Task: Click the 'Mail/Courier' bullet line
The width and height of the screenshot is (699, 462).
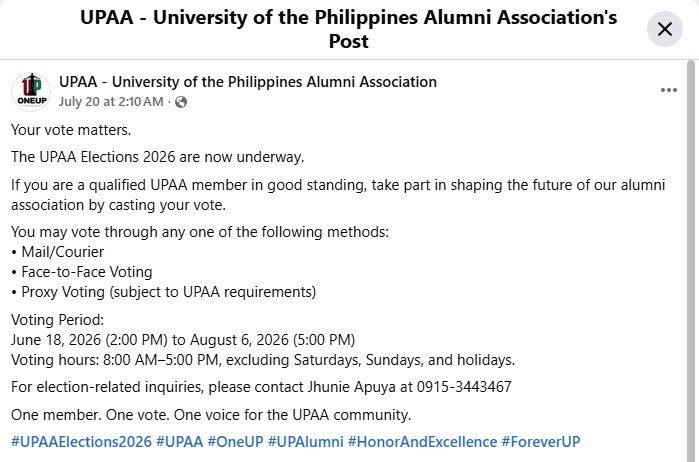Action: pyautogui.click(x=58, y=252)
